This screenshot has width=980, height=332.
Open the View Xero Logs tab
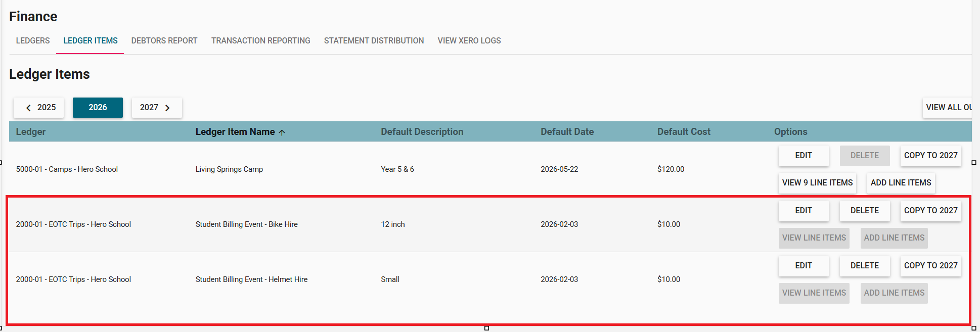[x=469, y=40]
